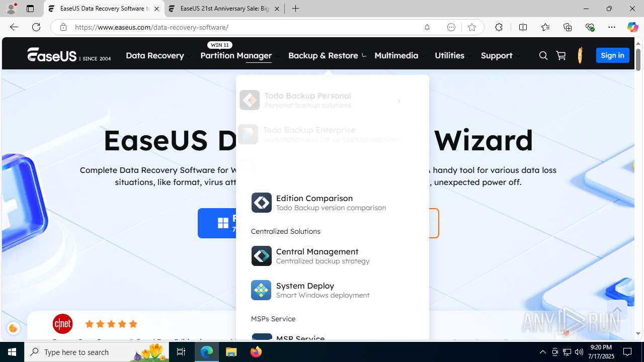Open File Explorer from taskbar

(231, 352)
